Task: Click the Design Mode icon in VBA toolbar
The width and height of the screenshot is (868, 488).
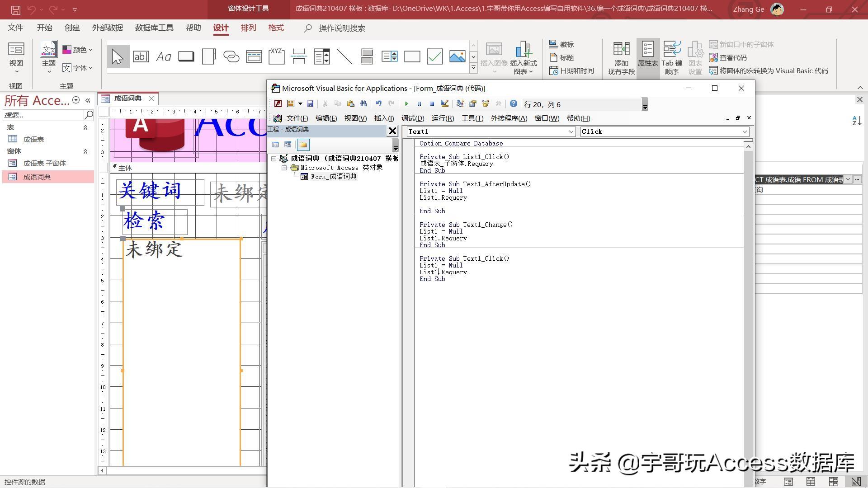Action: click(x=445, y=104)
